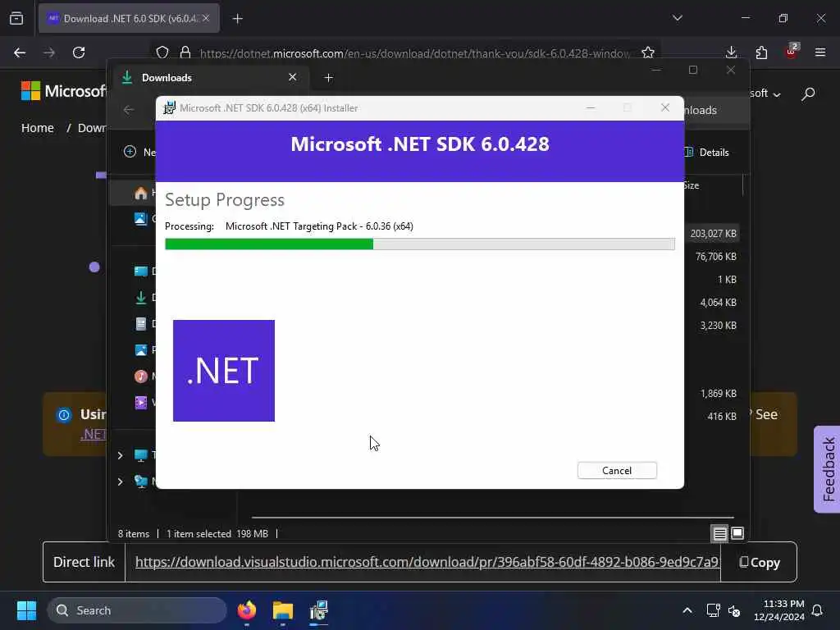
Task: Click the Size column header in Explorer
Action: (692, 185)
